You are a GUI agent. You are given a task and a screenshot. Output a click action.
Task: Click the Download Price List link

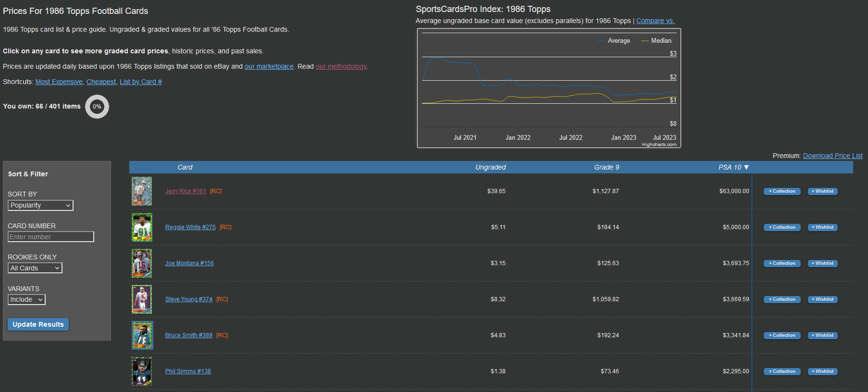coord(833,156)
